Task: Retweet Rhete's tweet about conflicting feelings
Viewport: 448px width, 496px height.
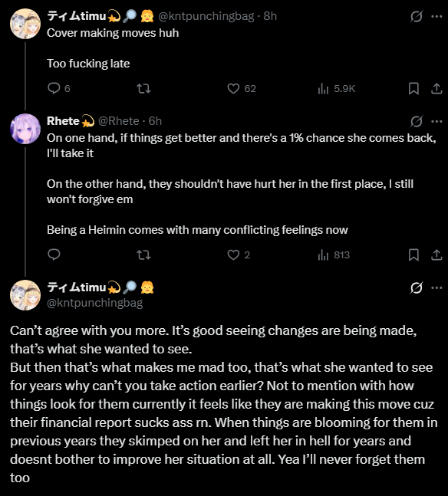Action: pyautogui.click(x=143, y=255)
